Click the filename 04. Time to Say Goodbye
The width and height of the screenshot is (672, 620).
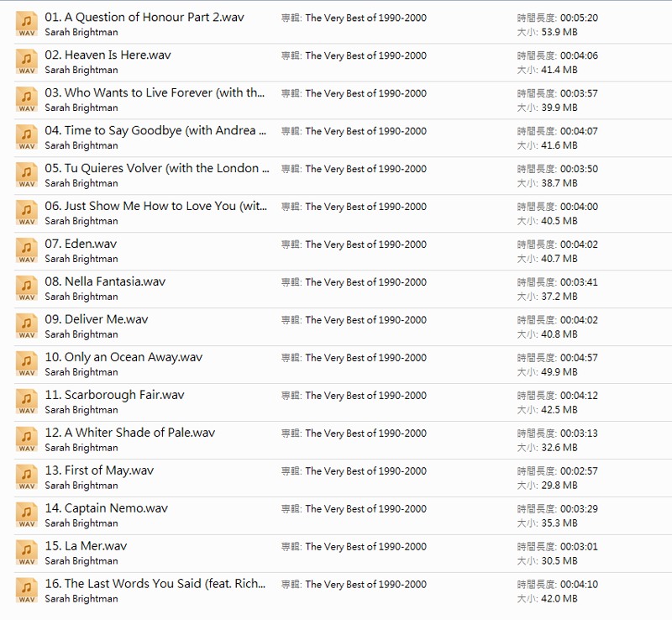[x=155, y=131]
